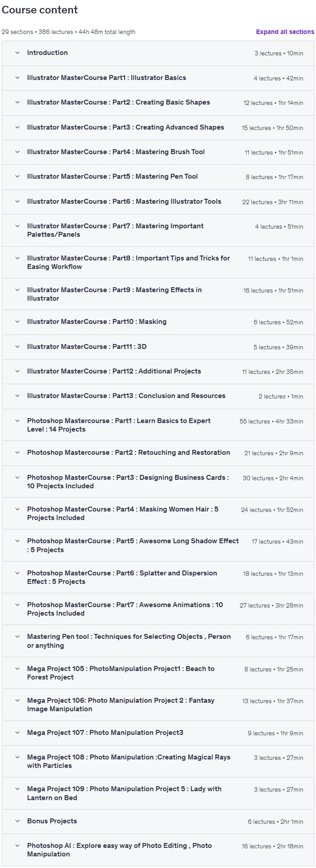
Task: Open Photoshop Part3 : Designing Business Cards title
Action: tap(128, 482)
